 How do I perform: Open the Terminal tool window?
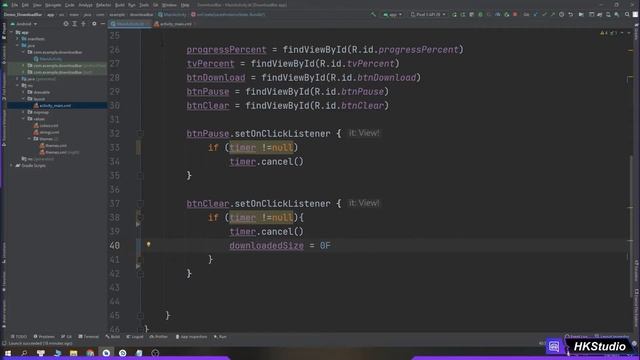[x=89, y=337]
